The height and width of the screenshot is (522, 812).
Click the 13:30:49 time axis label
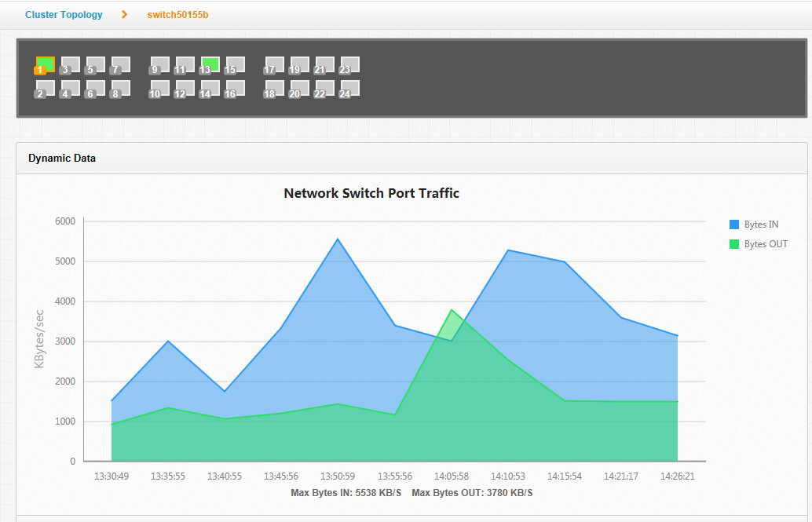112,476
